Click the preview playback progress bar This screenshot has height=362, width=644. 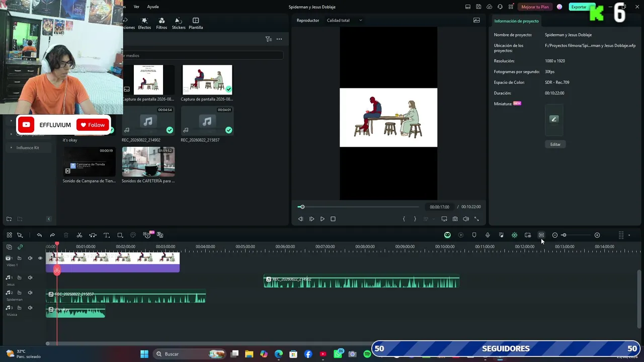pos(358,207)
